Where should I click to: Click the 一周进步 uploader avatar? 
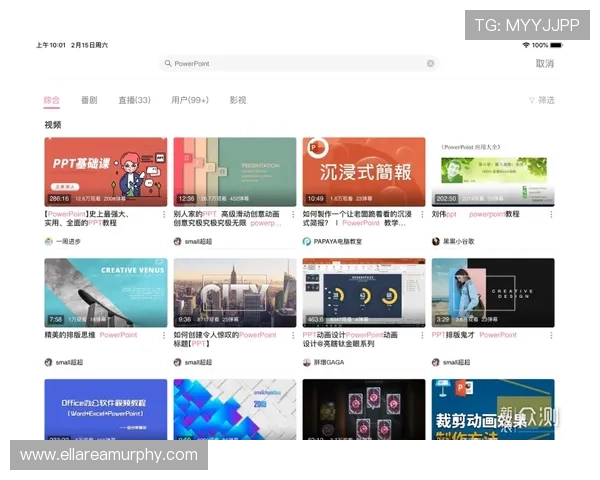tap(49, 242)
